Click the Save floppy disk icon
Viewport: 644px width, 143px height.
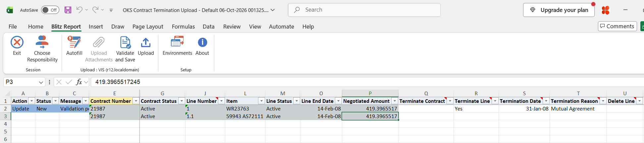[x=68, y=10]
